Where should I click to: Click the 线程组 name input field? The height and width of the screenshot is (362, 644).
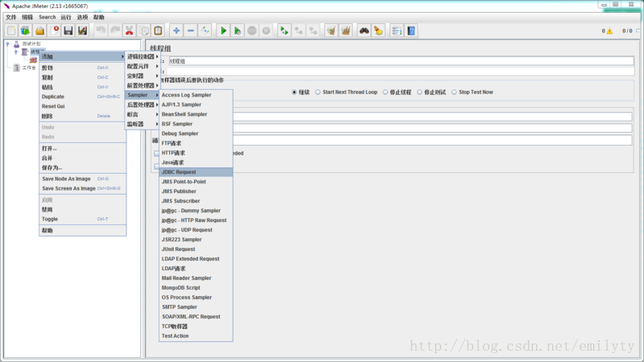point(401,61)
